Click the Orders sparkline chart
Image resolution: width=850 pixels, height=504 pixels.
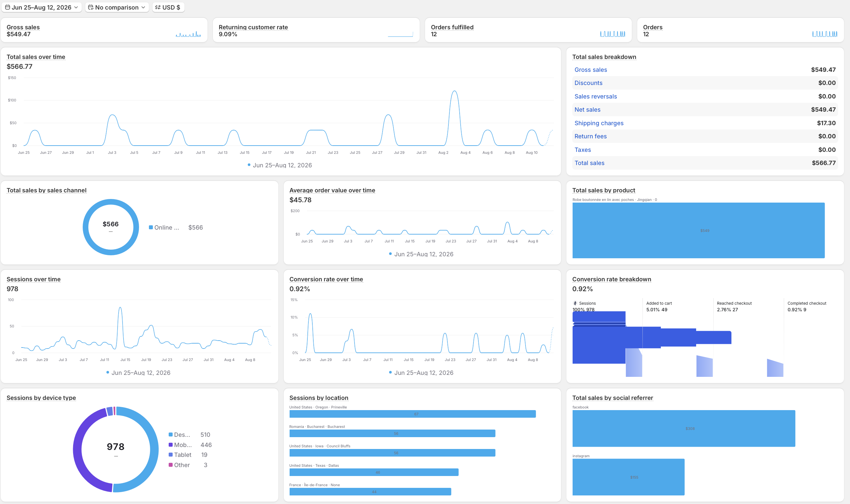pos(825,34)
